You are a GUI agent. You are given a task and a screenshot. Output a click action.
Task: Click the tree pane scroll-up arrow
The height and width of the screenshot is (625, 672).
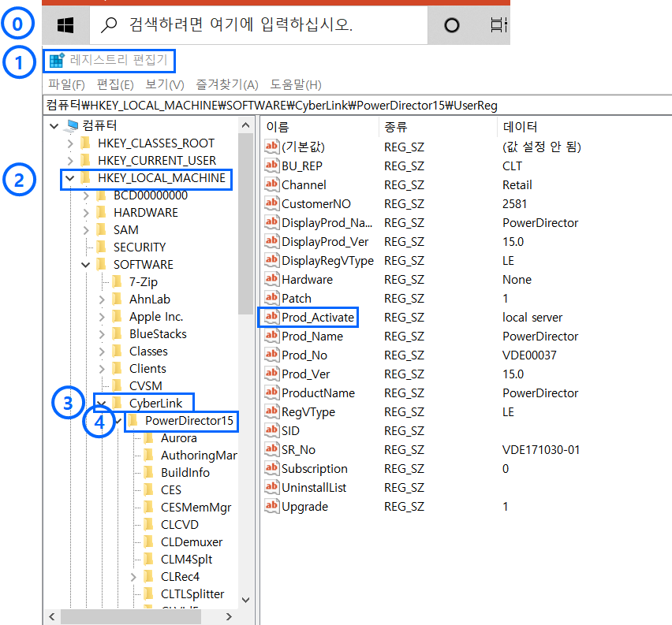point(245,125)
